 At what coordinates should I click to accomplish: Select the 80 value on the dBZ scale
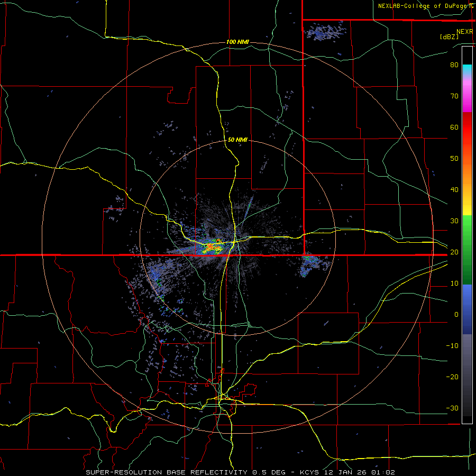(x=454, y=65)
